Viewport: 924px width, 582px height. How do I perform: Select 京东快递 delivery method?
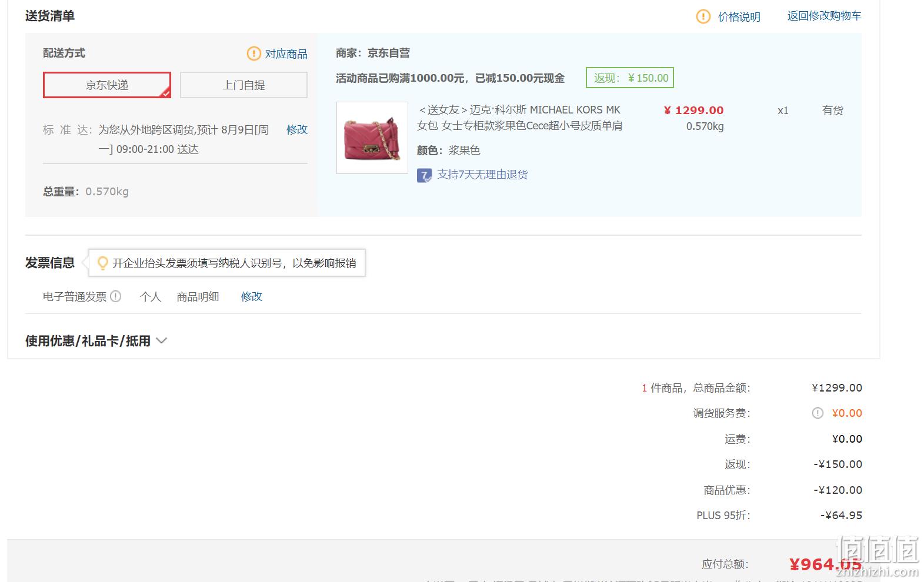coord(107,85)
